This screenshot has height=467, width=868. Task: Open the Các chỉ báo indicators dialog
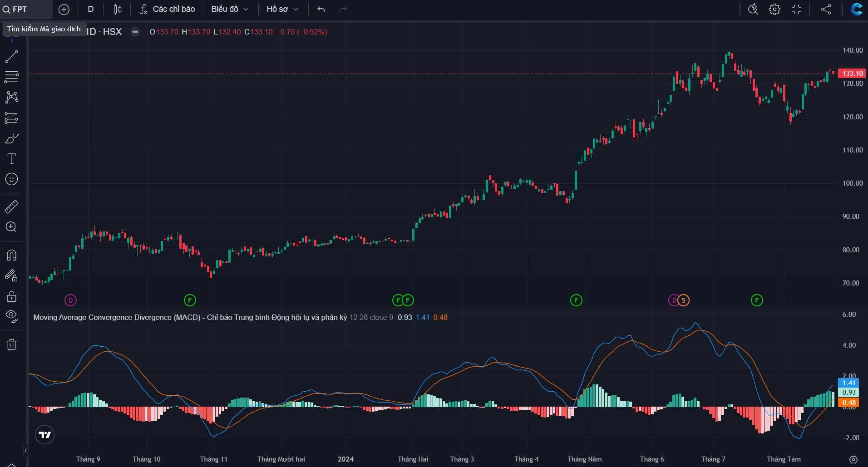coord(167,9)
